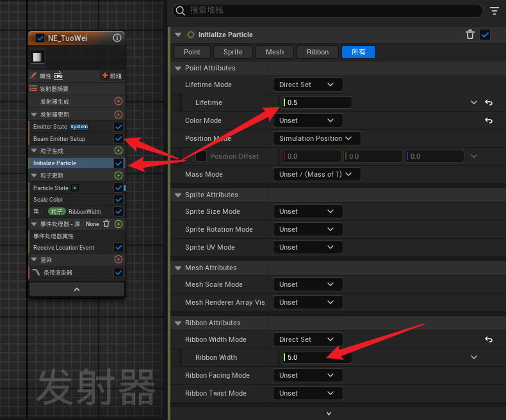506x420 pixels.
Task: Toggle Particle State module checkbox
Action: 118,188
